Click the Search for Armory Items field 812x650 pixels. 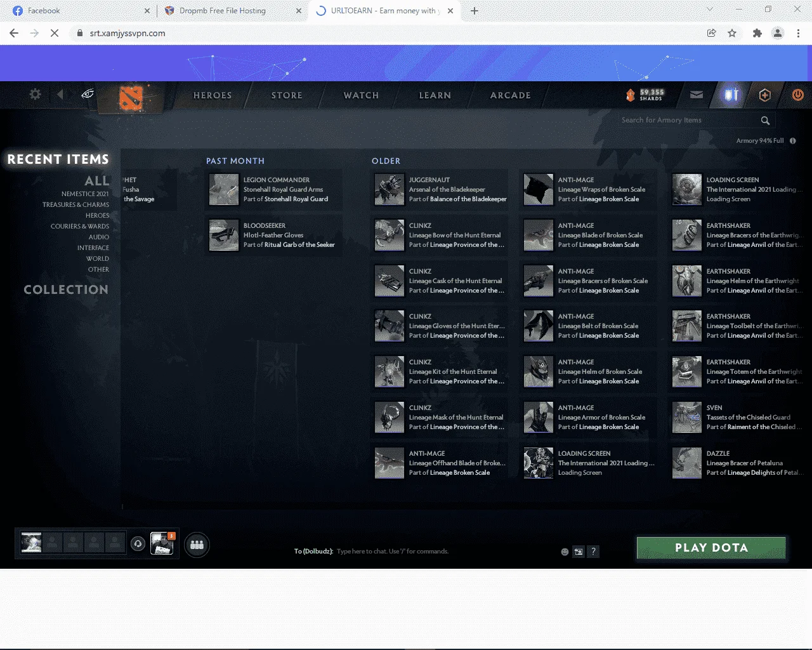coord(690,121)
